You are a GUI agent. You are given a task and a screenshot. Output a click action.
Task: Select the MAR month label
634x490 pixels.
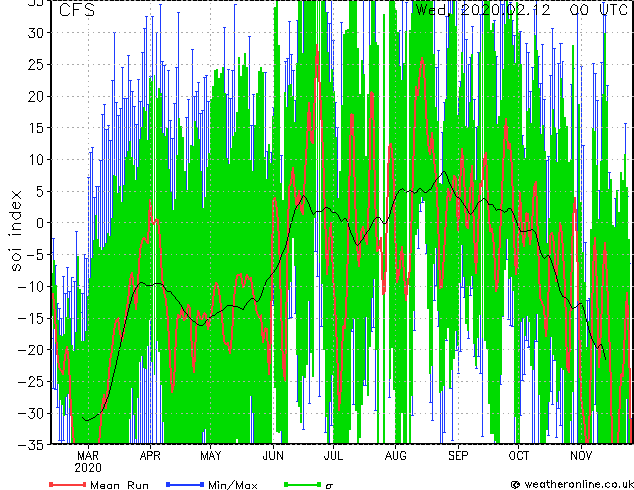click(88, 456)
